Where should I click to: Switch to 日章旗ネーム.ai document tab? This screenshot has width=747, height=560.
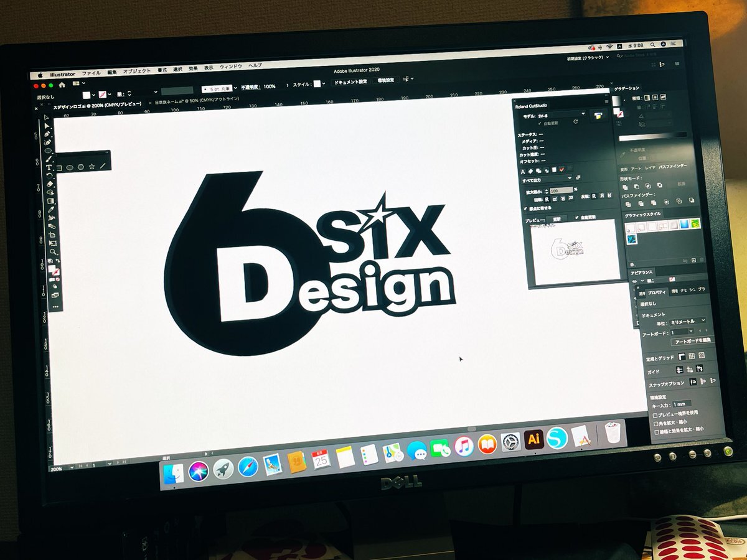click(x=197, y=100)
